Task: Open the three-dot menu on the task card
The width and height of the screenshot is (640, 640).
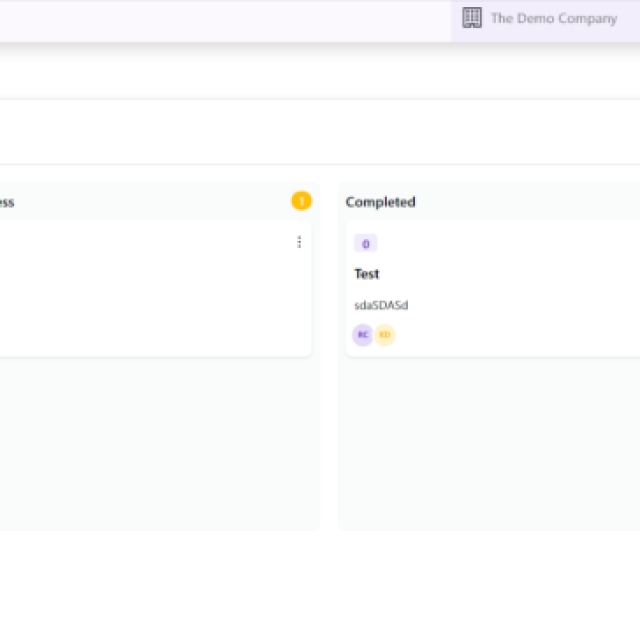Action: pyautogui.click(x=299, y=242)
